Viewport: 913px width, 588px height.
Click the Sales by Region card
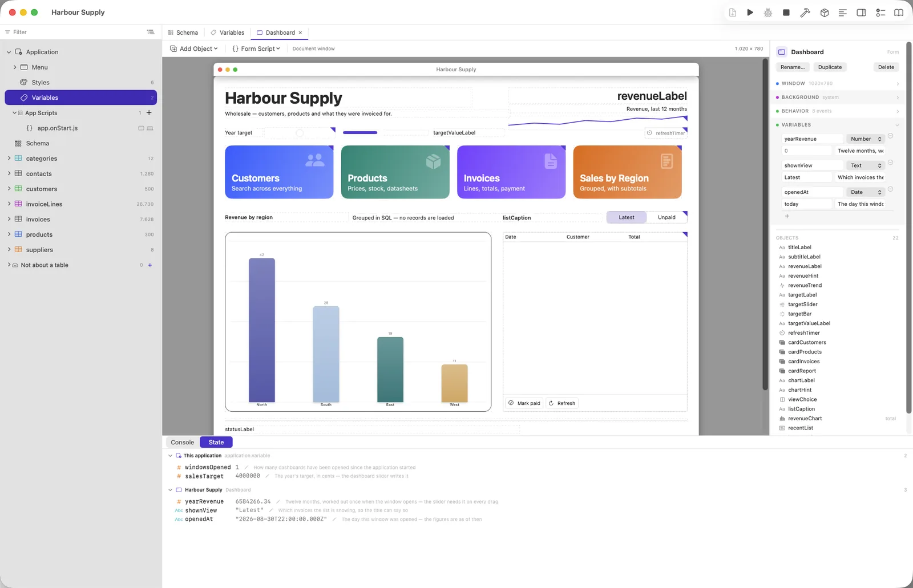click(x=627, y=172)
